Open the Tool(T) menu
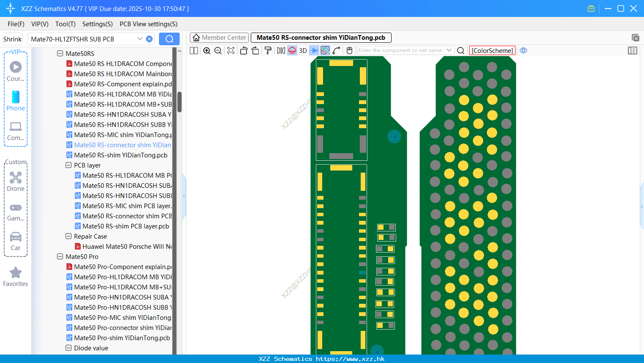 pyautogui.click(x=66, y=24)
